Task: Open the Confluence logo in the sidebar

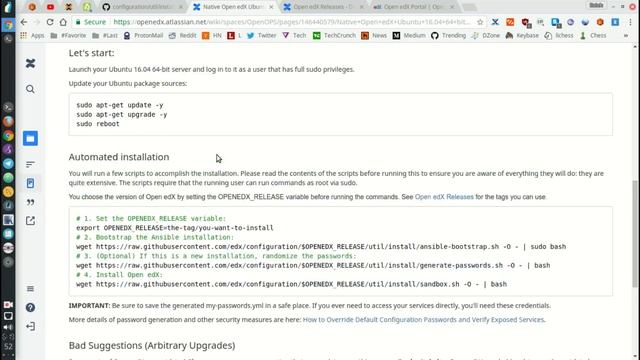Action: tap(30, 63)
